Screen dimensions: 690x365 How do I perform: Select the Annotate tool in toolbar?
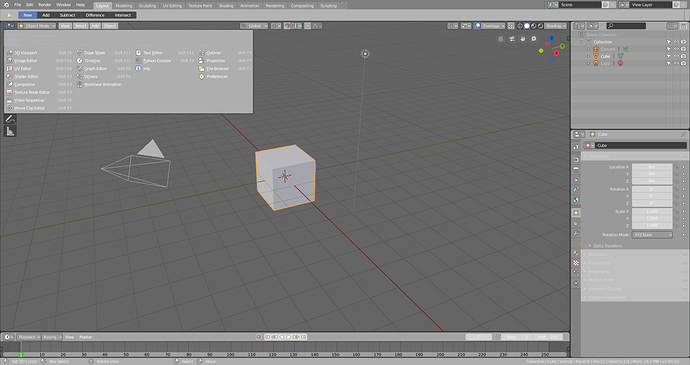[10, 119]
